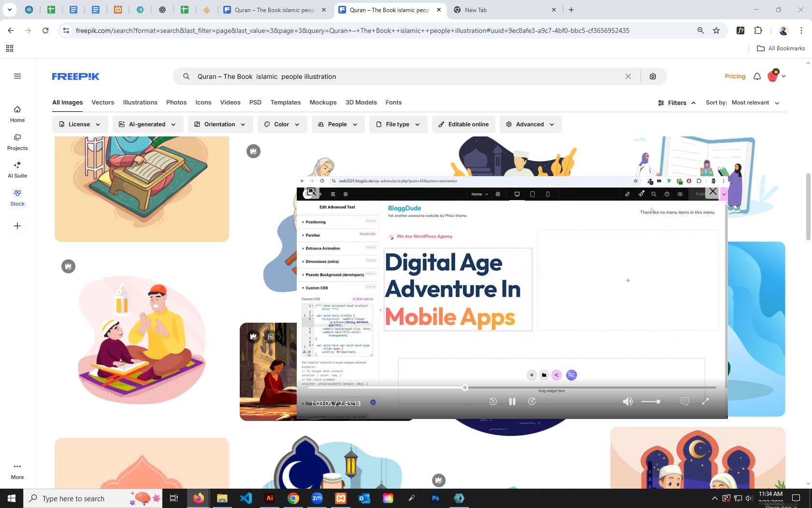
Task: Mute the floating video sound
Action: pyautogui.click(x=627, y=402)
